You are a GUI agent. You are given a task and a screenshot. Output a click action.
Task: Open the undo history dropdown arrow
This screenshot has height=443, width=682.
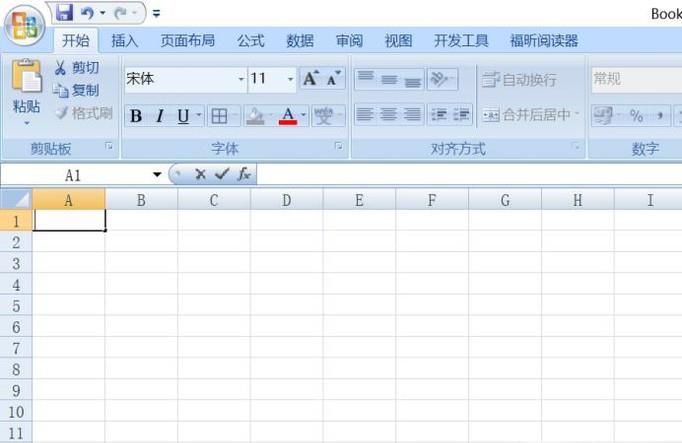coord(103,13)
